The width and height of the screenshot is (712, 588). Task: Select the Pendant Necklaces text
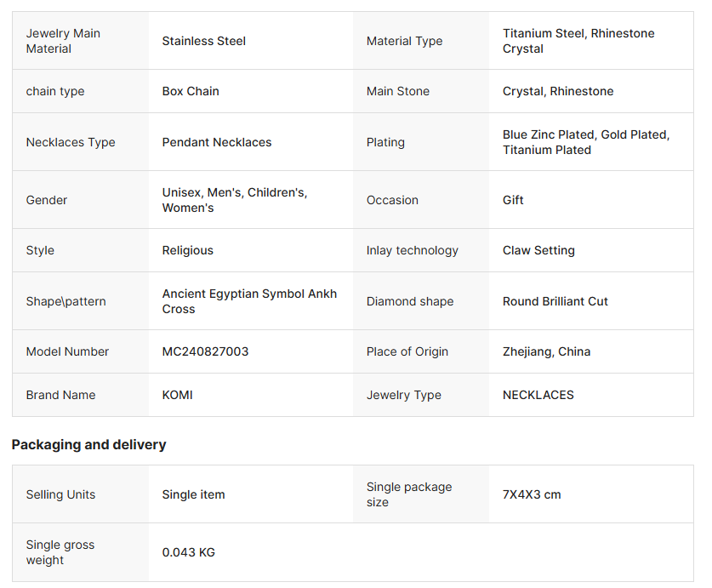(217, 142)
